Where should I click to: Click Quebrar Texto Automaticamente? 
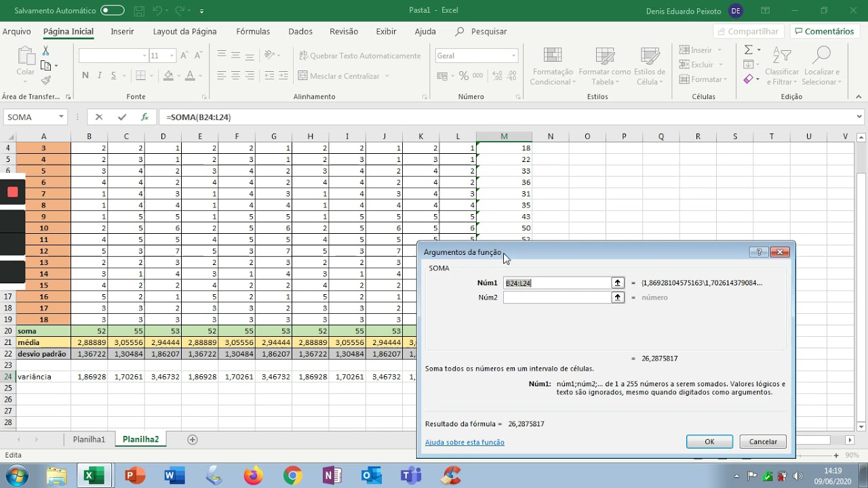point(359,56)
